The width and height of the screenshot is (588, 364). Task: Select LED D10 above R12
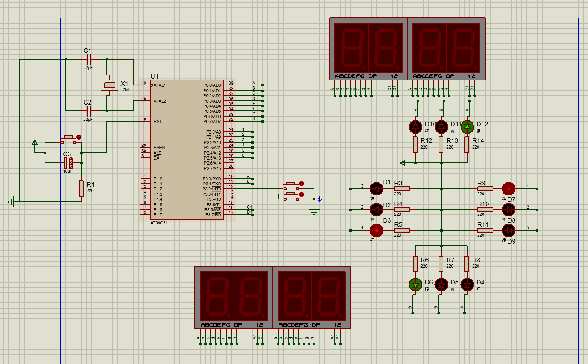415,126
